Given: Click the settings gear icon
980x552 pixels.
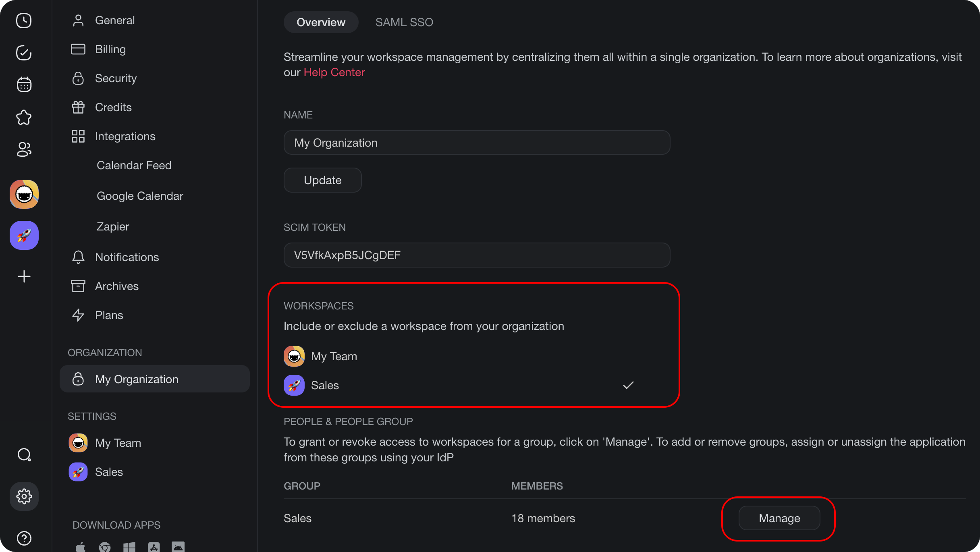Looking at the screenshot, I should [x=24, y=496].
